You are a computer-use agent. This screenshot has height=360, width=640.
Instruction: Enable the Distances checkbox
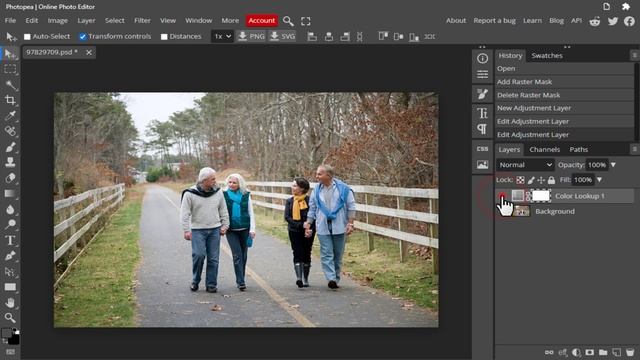click(164, 37)
